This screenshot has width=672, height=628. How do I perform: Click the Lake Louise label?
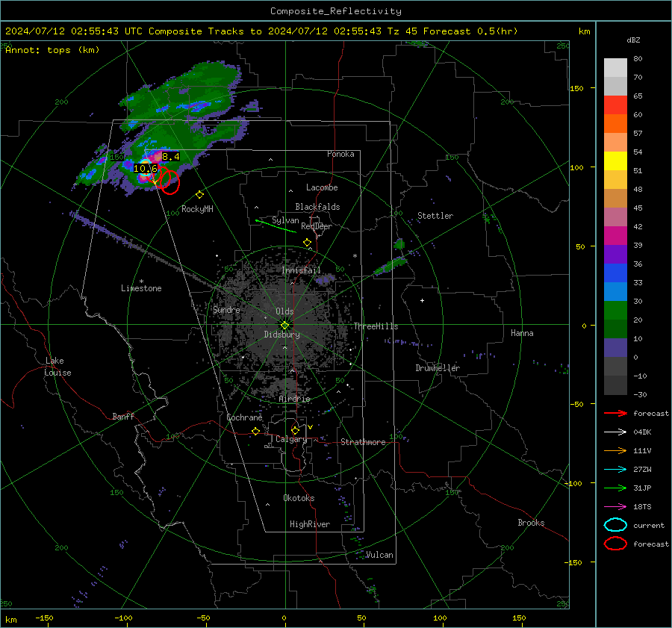pos(57,367)
